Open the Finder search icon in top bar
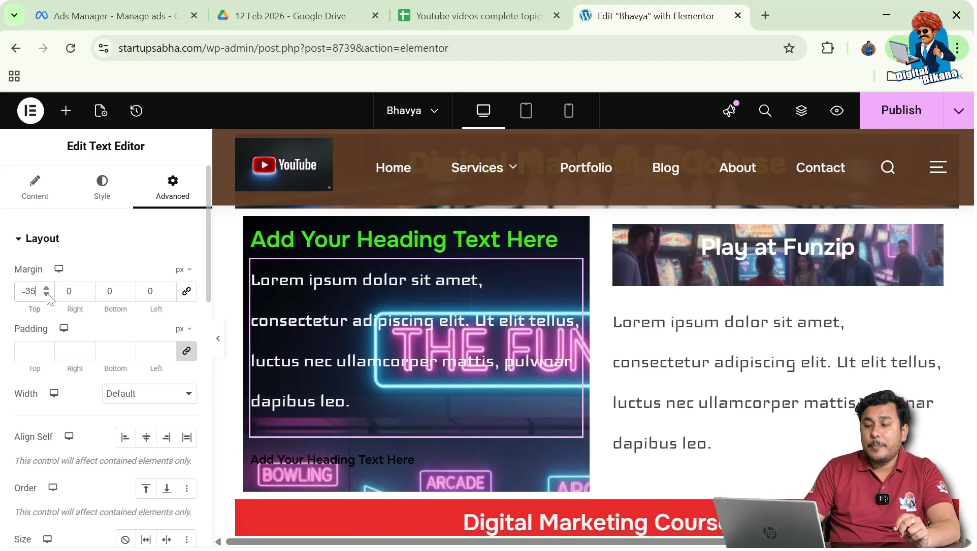This screenshot has width=977, height=551. click(765, 111)
